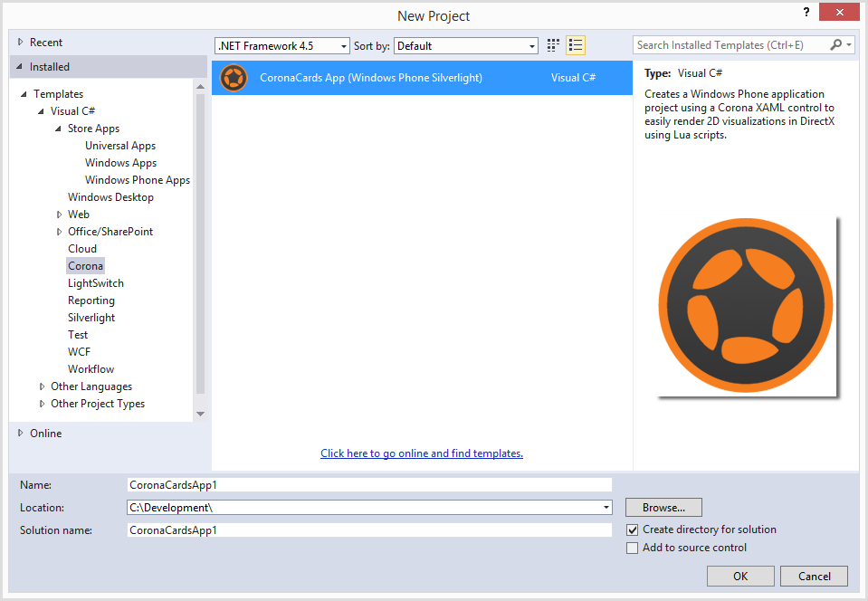Open the dialog help question mark

click(806, 12)
